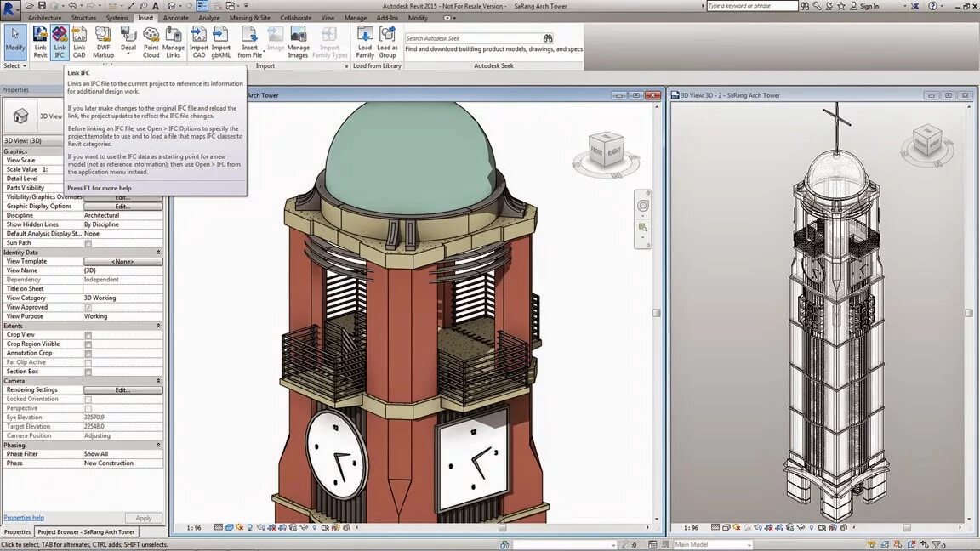Screen dimensions: 980x551
Task: Select the Link CAD tool
Action: 79,42
